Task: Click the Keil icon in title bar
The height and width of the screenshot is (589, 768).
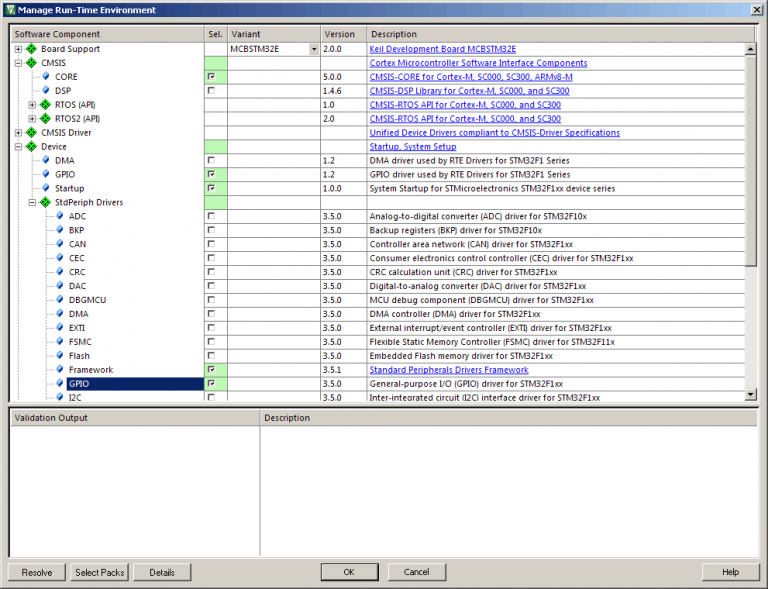Action: point(10,10)
